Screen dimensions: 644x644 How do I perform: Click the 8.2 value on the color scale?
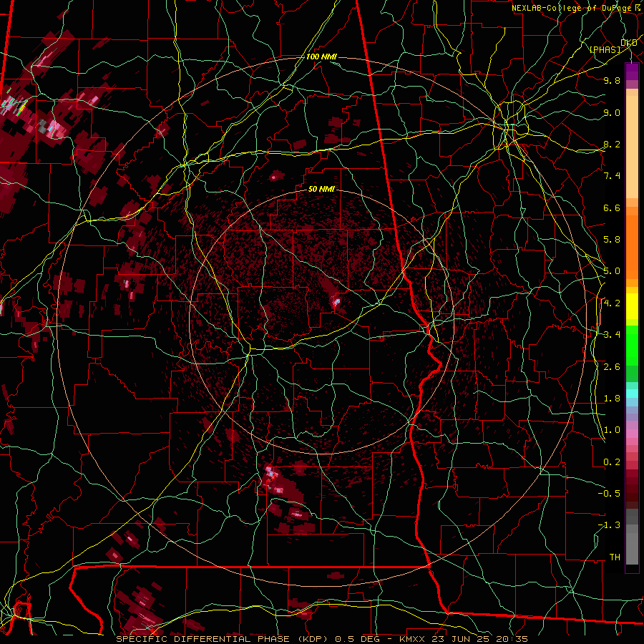click(x=612, y=144)
